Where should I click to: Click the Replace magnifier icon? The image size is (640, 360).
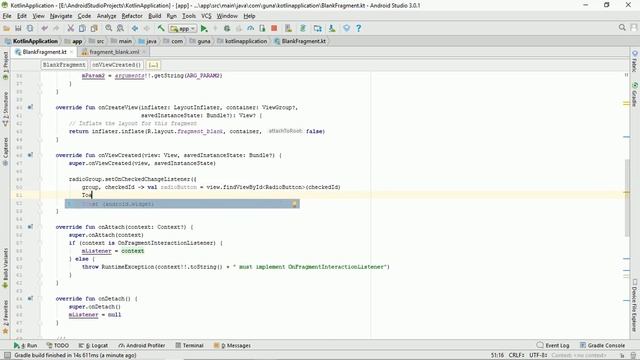pos(120,28)
